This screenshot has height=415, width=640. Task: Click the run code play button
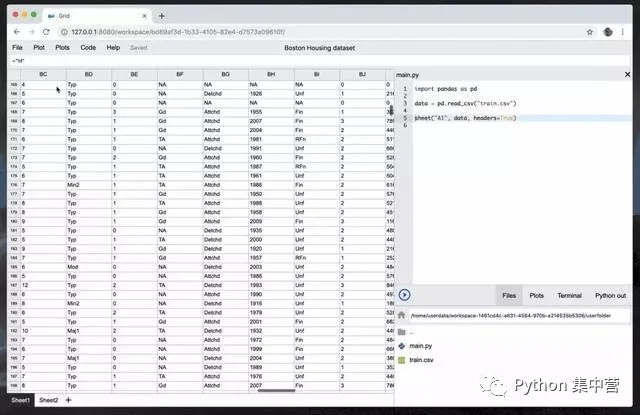pyautogui.click(x=404, y=295)
